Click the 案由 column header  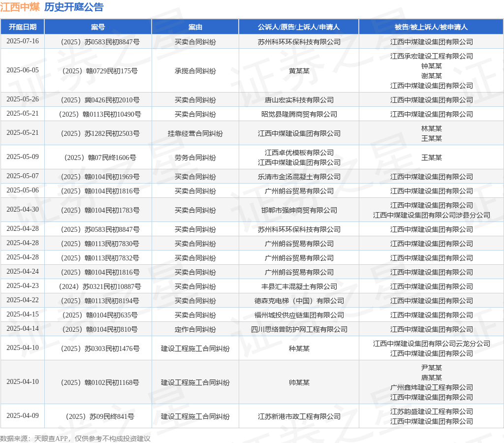point(195,27)
